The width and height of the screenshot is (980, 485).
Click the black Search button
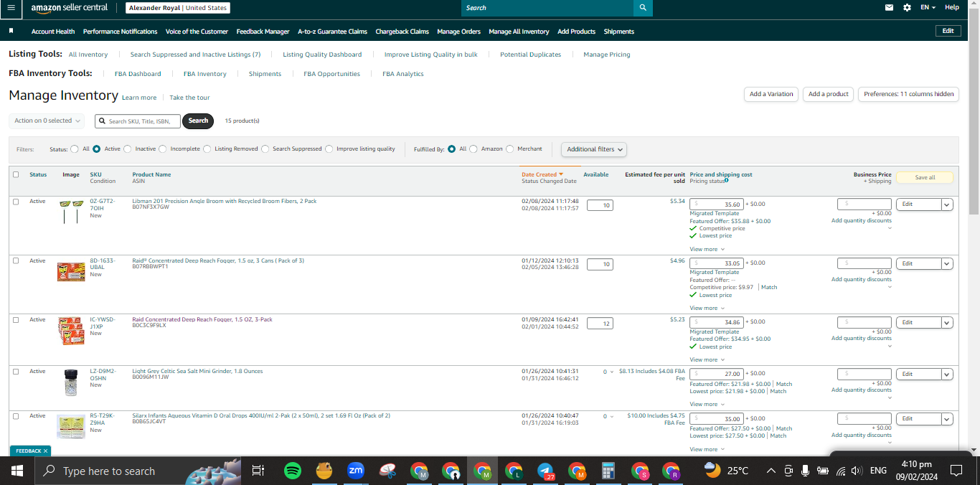(x=199, y=121)
